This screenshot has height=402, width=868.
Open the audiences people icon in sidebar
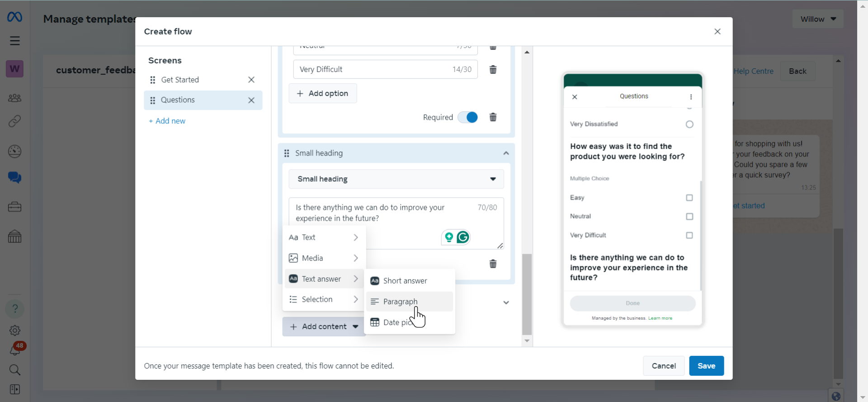14,98
